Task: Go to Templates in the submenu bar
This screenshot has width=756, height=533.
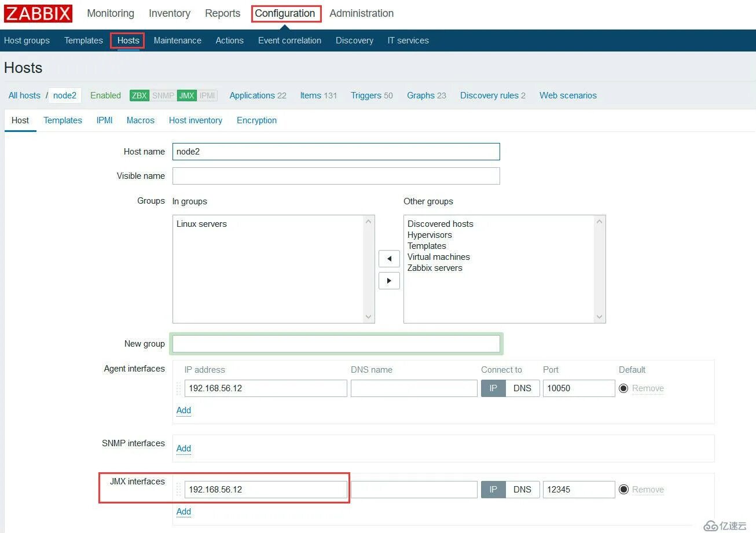Action: (x=83, y=41)
